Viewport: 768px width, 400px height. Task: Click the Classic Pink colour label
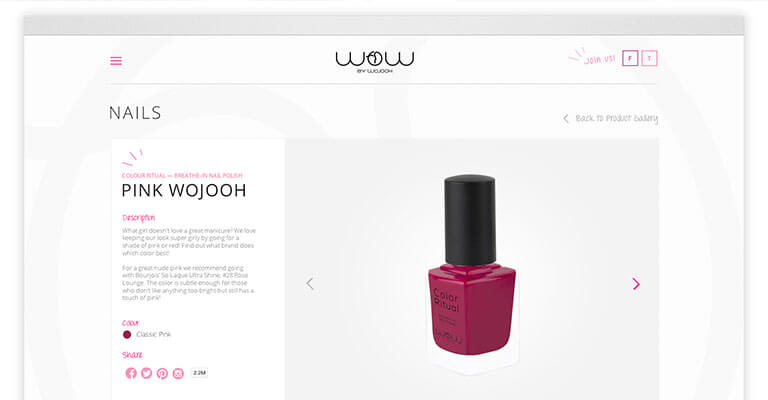[154, 334]
